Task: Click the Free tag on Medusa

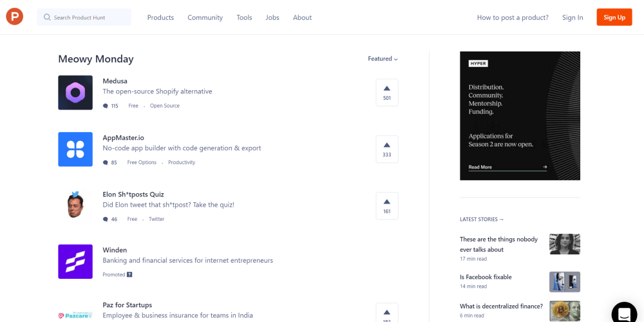Action: [x=133, y=106]
